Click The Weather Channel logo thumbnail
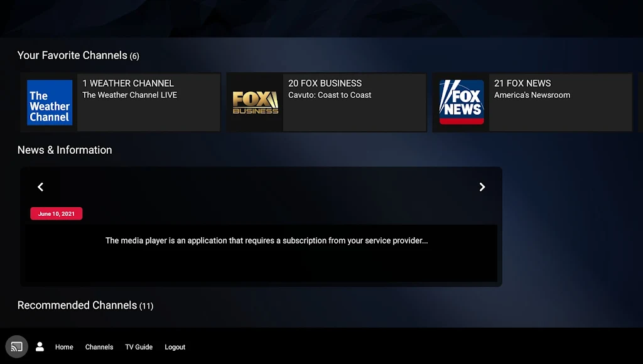This screenshot has height=364, width=643. click(x=50, y=102)
